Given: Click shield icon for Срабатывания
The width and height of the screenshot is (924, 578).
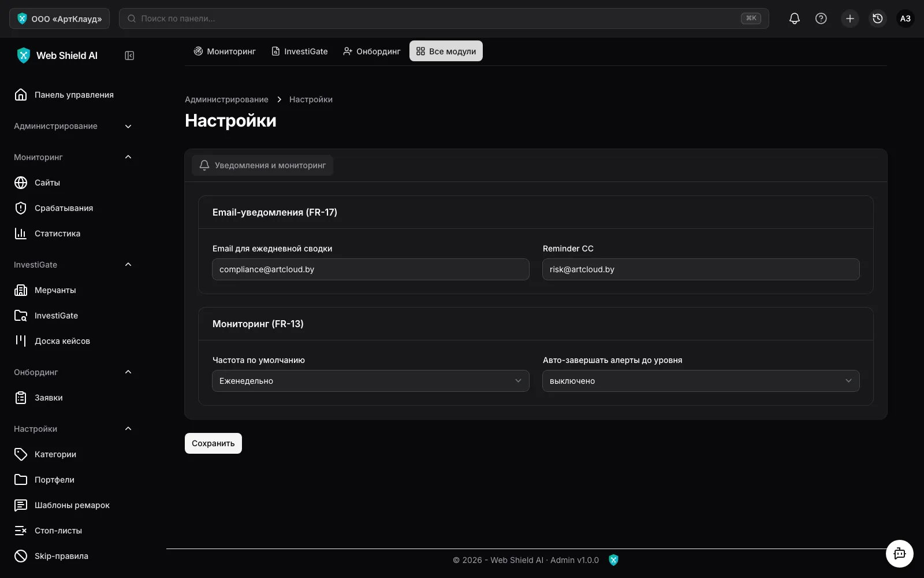Looking at the screenshot, I should pos(21,208).
